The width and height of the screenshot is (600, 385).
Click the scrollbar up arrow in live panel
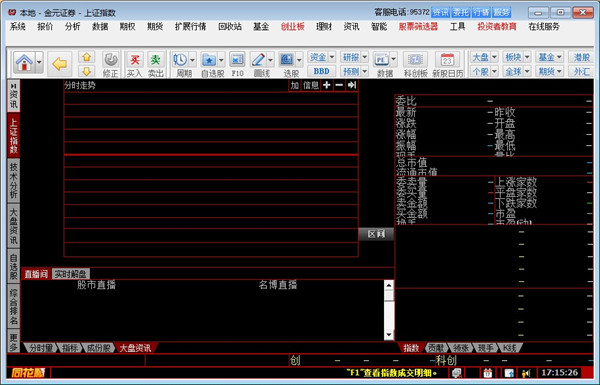coord(389,285)
